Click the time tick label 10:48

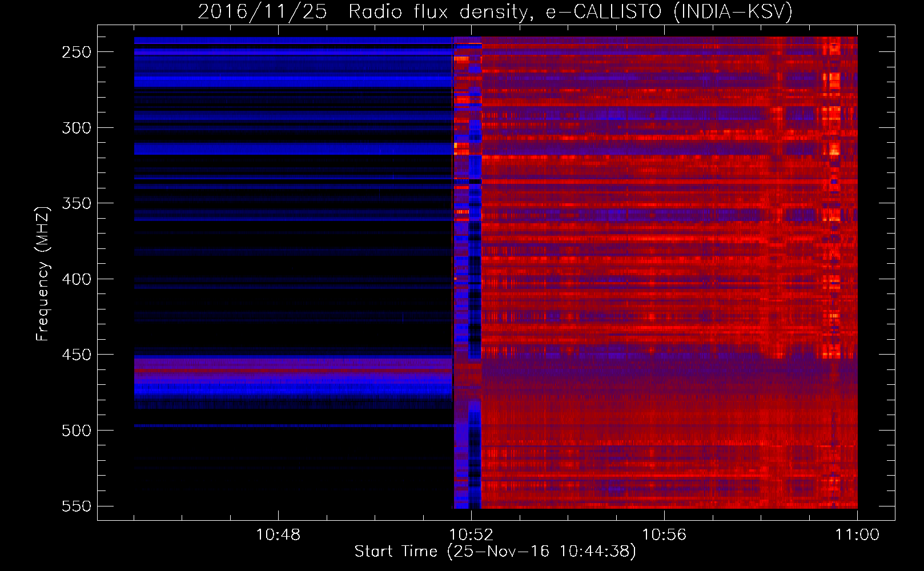click(278, 535)
